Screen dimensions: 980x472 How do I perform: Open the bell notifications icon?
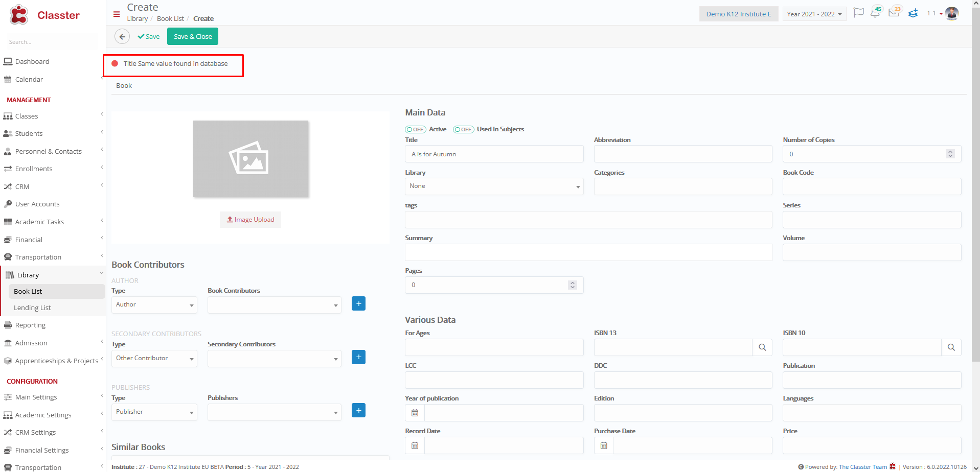(x=876, y=12)
